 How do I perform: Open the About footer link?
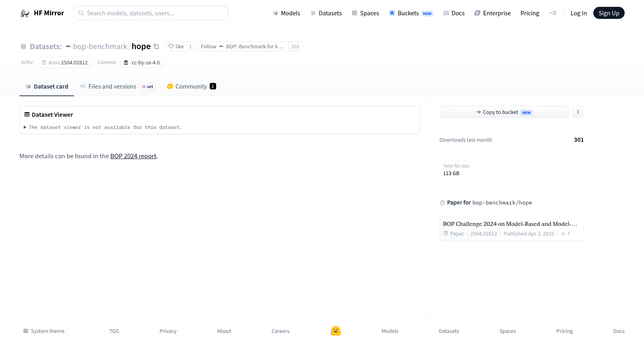[224, 331]
